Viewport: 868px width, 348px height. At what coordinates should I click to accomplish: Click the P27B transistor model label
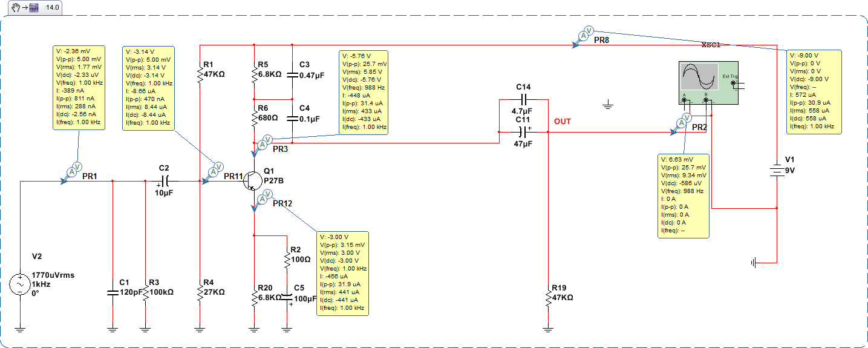click(273, 181)
